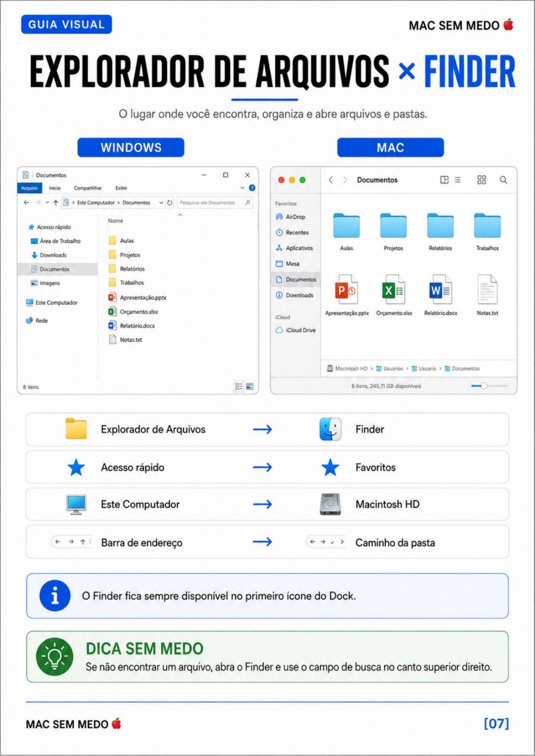The width and height of the screenshot is (535, 756).
Task: Open Windows Explorer help question-mark icon
Action: click(252, 188)
